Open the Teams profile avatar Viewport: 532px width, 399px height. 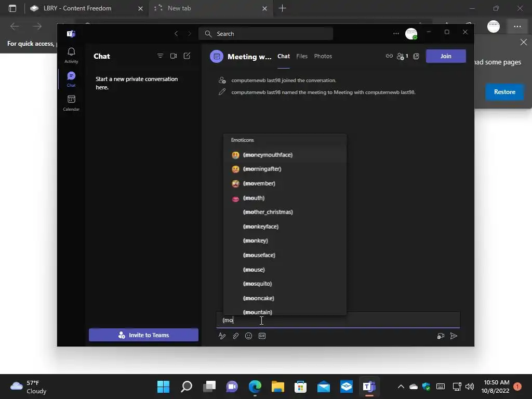pos(411,34)
